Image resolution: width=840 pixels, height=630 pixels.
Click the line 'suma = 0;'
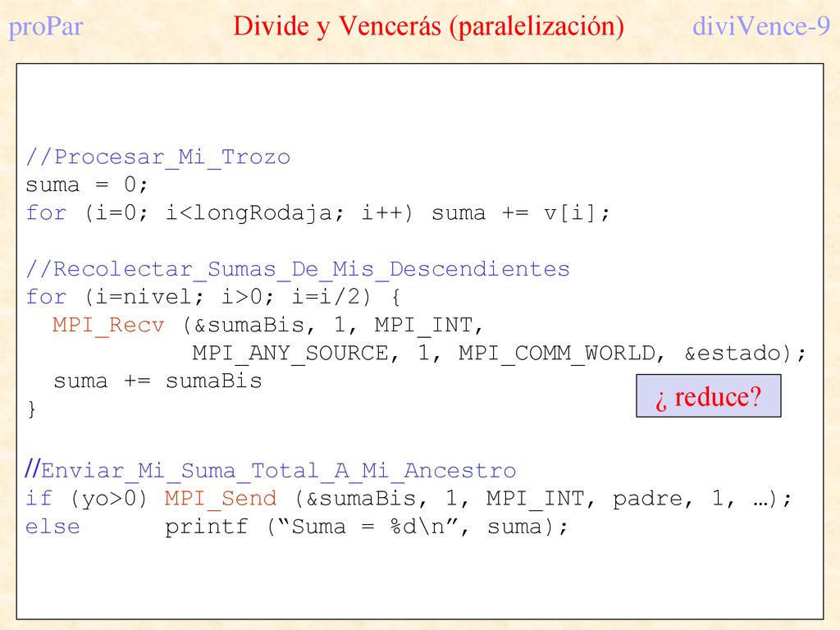coord(87,185)
